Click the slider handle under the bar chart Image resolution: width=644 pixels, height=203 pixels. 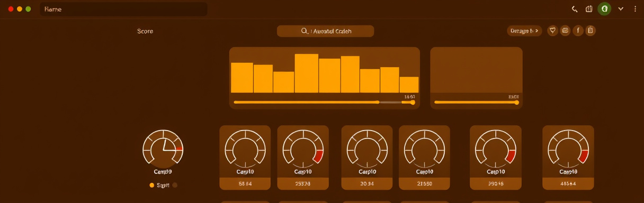click(413, 103)
